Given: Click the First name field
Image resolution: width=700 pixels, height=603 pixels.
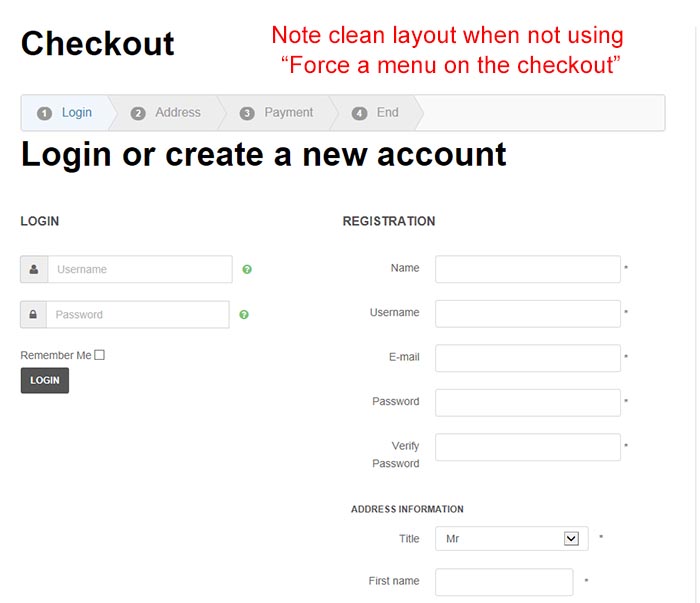Looking at the screenshot, I should 504,582.
